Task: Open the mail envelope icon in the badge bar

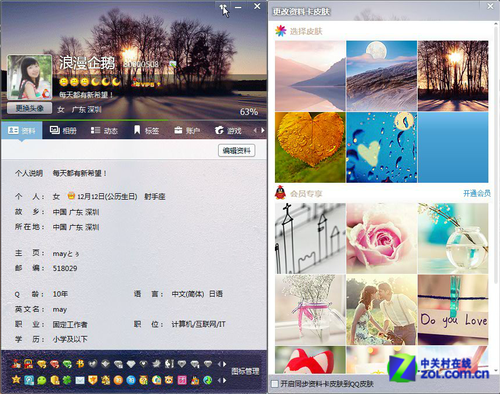Action: pyautogui.click(x=80, y=380)
